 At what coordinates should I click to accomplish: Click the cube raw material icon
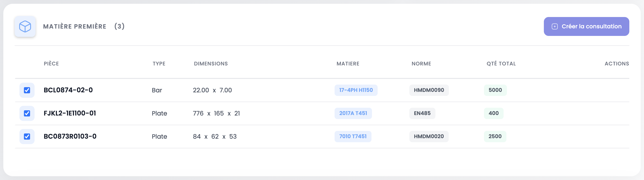coord(25,26)
